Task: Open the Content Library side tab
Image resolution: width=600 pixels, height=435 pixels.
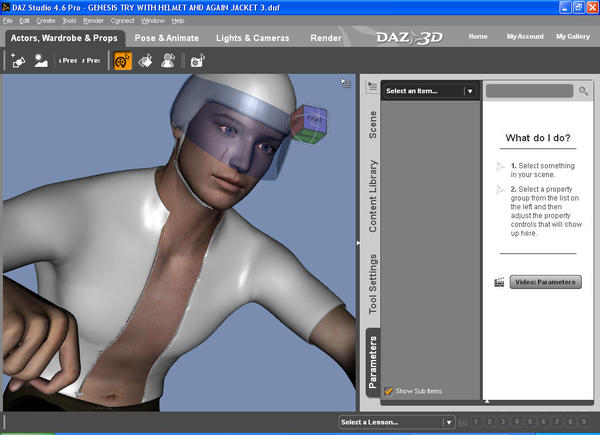Action: 372,196
